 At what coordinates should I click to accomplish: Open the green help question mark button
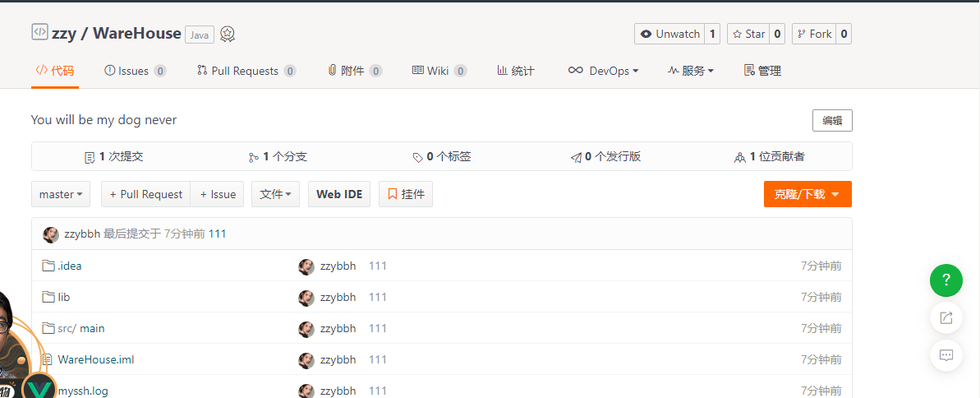(946, 280)
